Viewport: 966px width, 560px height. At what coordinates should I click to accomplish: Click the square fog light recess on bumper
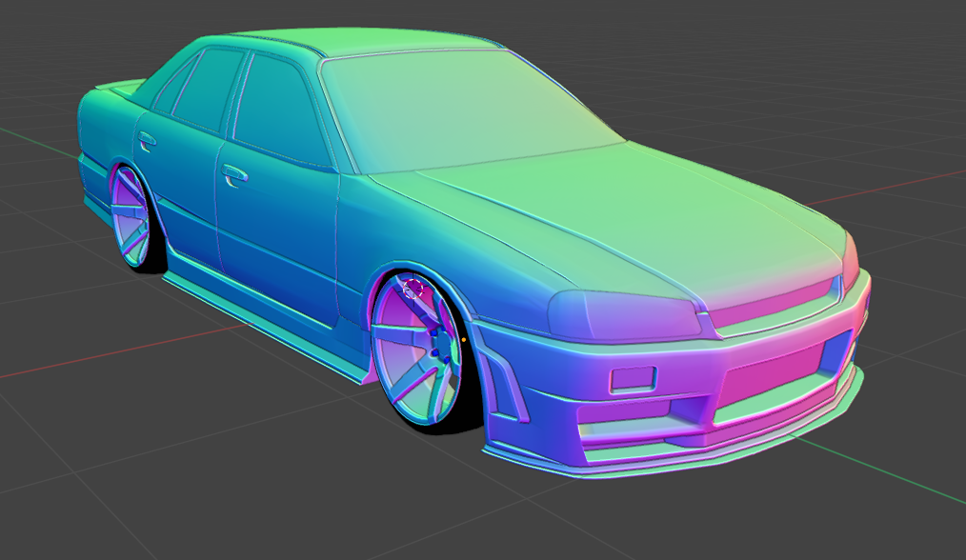[633, 379]
